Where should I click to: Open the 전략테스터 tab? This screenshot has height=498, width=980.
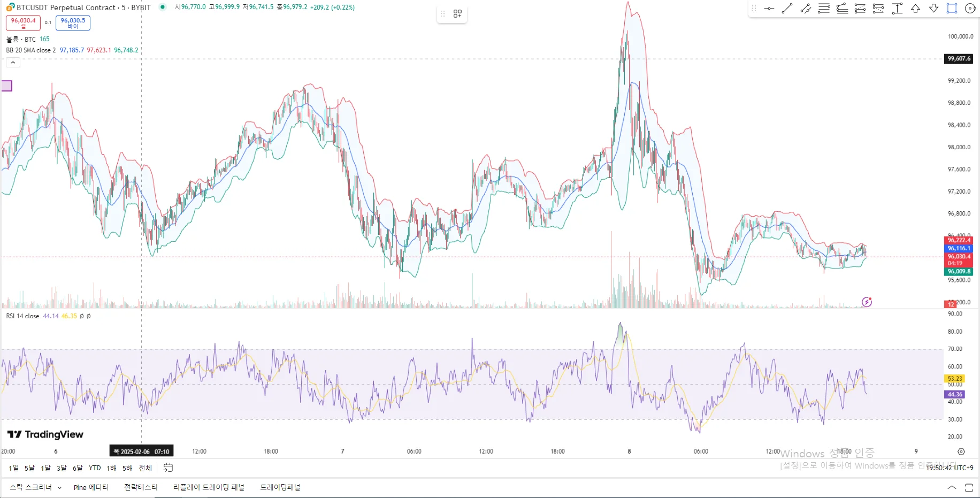point(141,487)
